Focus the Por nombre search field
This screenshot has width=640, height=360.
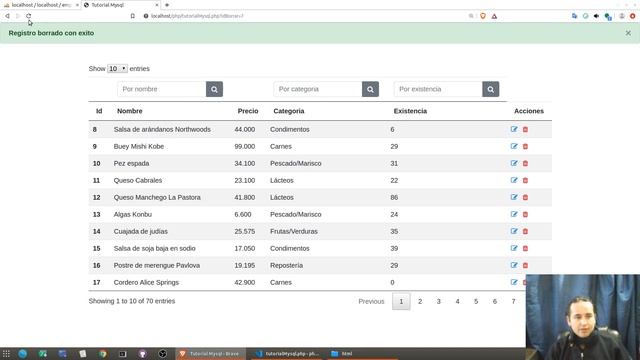point(162,89)
